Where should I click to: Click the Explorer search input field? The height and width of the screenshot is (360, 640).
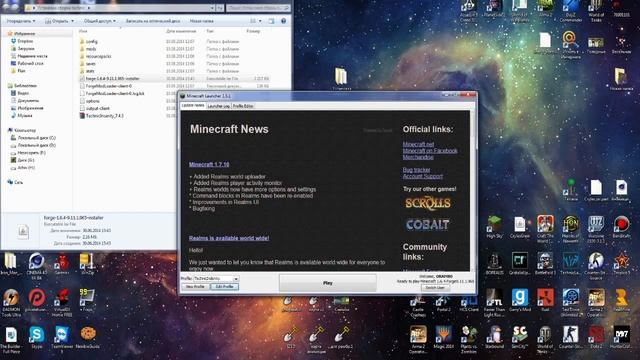pyautogui.click(x=257, y=7)
